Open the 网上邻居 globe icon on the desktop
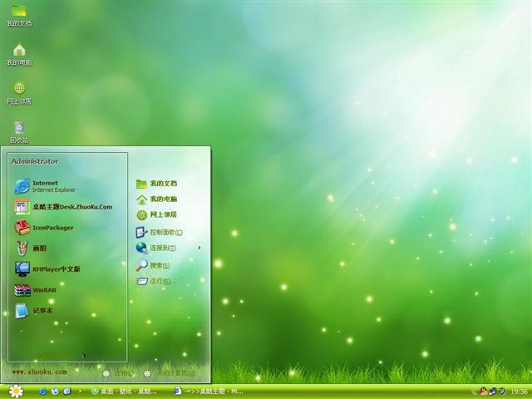Screen dimensions: 532x399 (19, 93)
